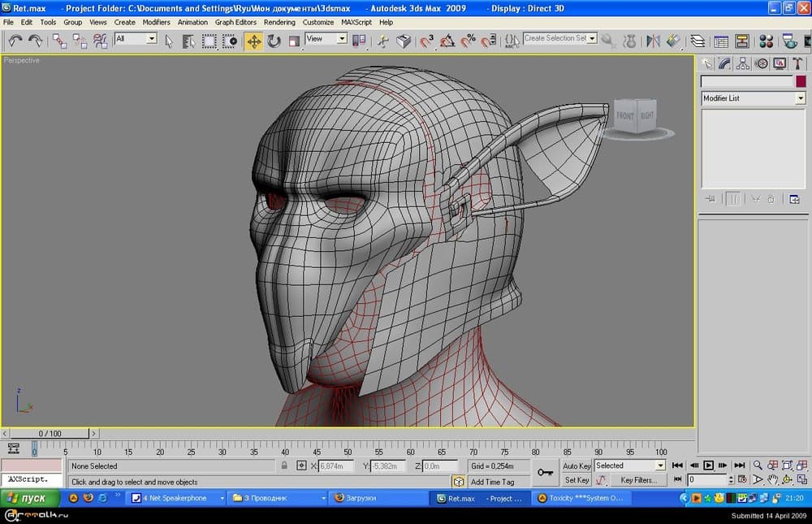This screenshot has width=812, height=524.
Task: Select the Move tool in toolbar
Action: tap(254, 40)
